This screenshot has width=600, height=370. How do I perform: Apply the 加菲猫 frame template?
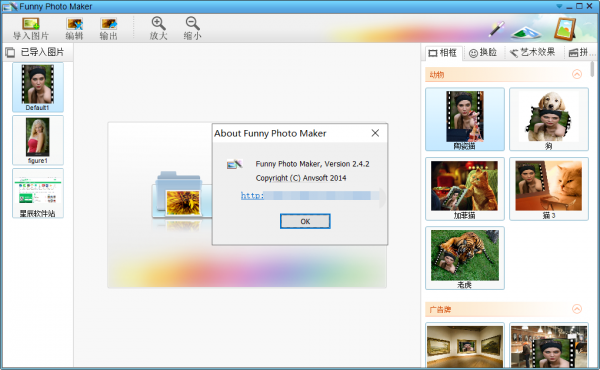point(465,189)
